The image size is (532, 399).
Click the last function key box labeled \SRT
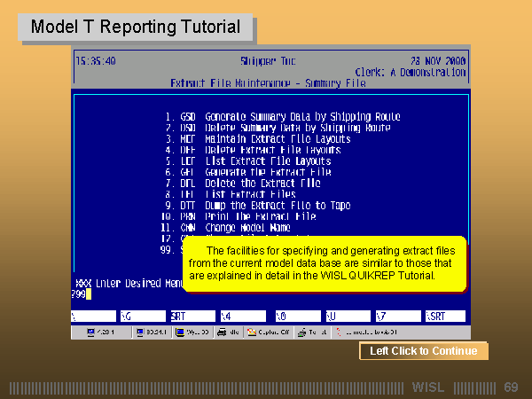(445, 317)
